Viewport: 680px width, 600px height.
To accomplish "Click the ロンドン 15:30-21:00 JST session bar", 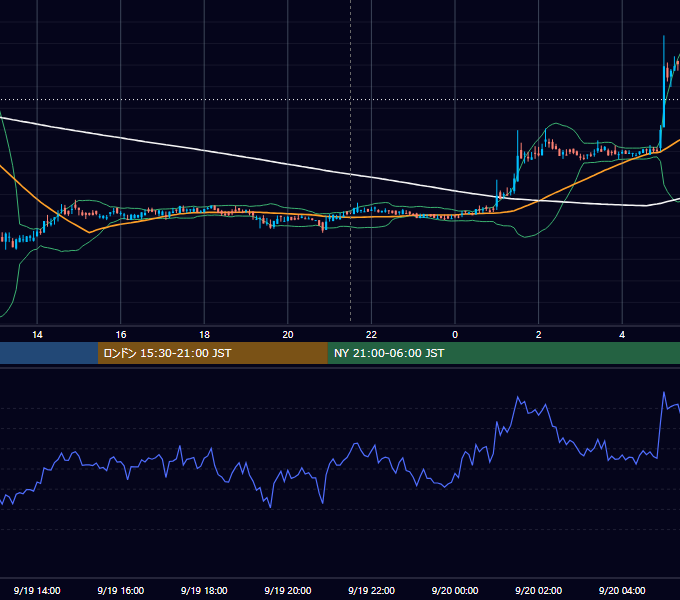I will coord(212,353).
